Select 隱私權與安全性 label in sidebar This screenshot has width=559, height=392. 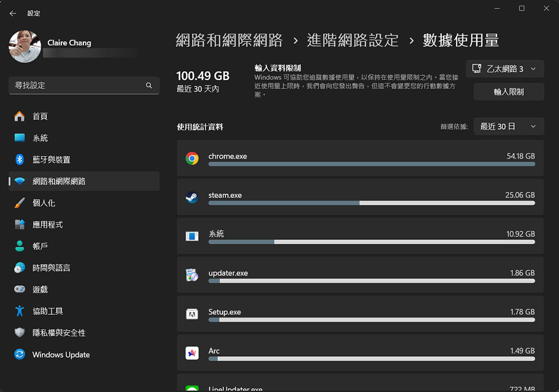point(59,333)
